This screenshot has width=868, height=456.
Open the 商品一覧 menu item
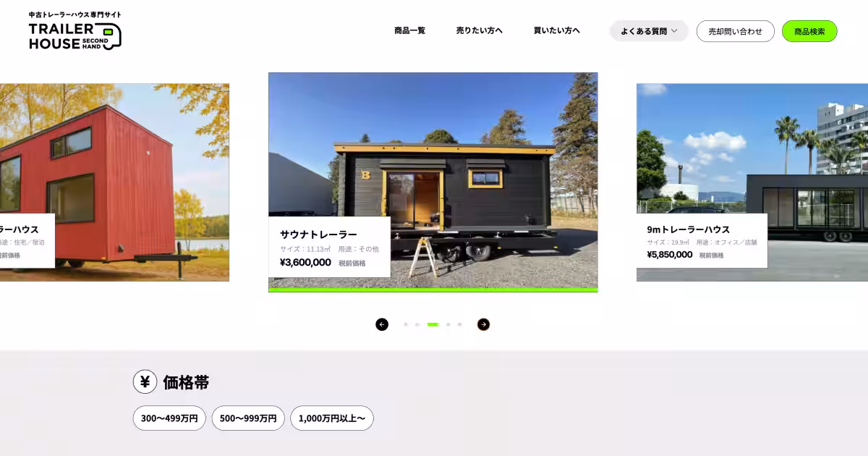[409, 30]
